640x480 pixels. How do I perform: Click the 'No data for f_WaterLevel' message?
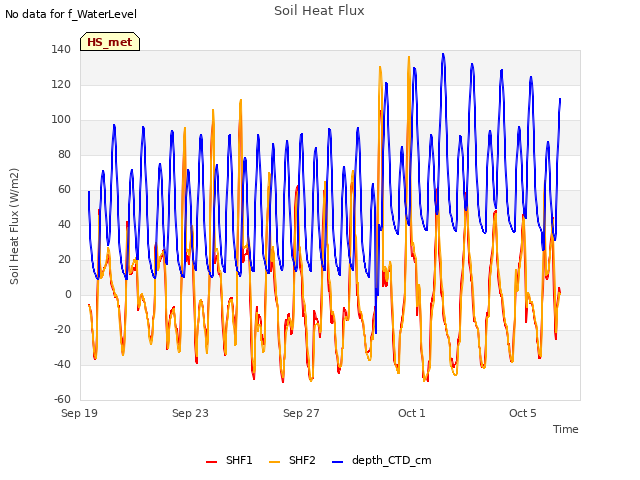tap(71, 14)
